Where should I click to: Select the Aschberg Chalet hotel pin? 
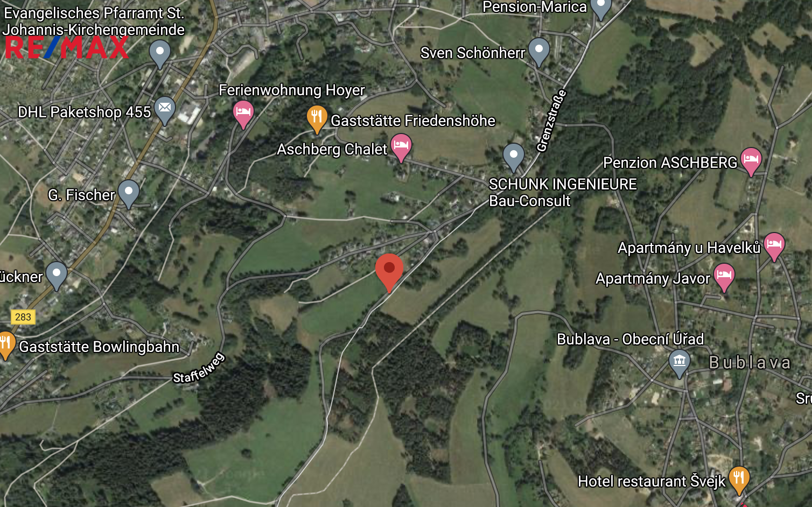(401, 147)
